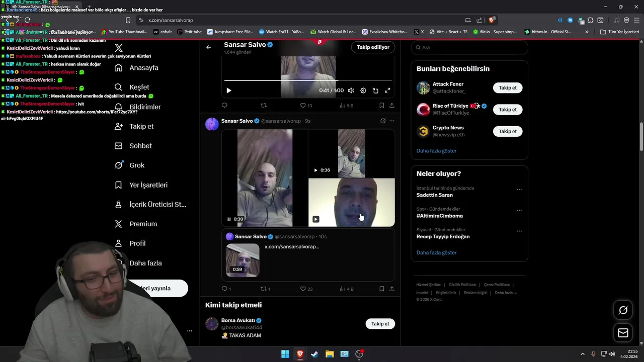Click Daha fazla göster under suggestions
644x362 pixels.
pyautogui.click(x=436, y=151)
